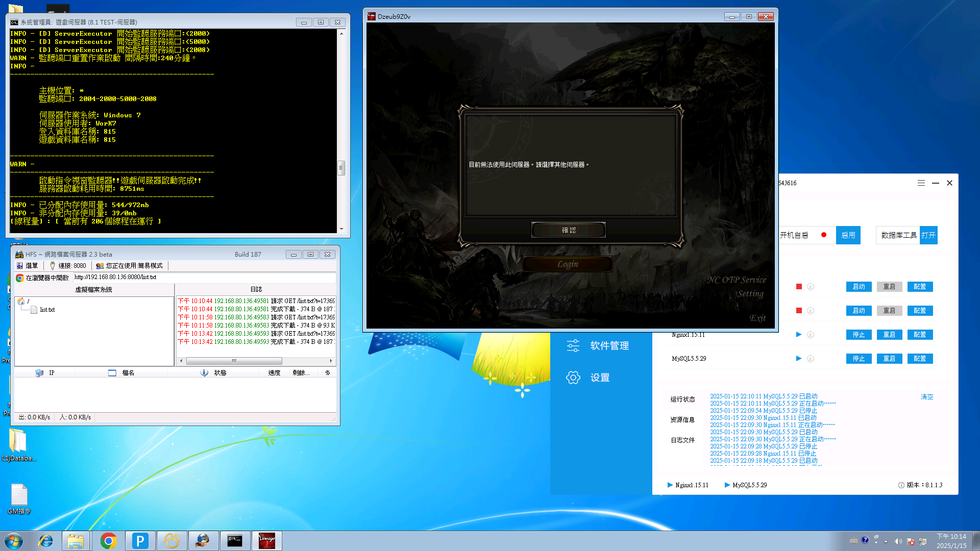Click the circled A icon in MySQL5.5.29 row

click(x=811, y=359)
